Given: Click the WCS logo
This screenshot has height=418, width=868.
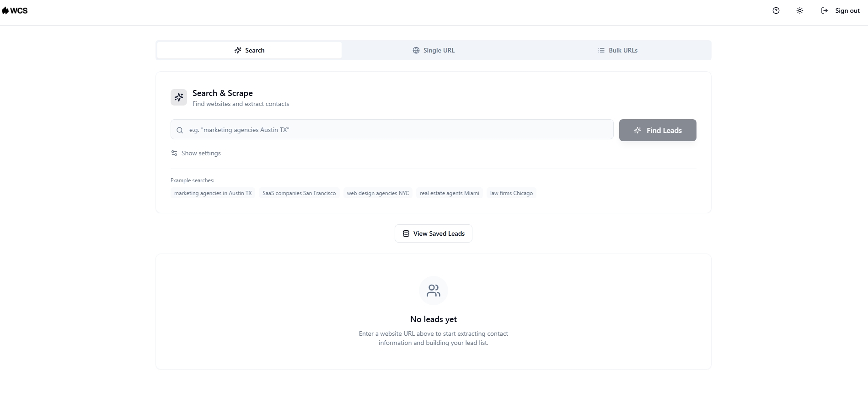Looking at the screenshot, I should 15,11.
